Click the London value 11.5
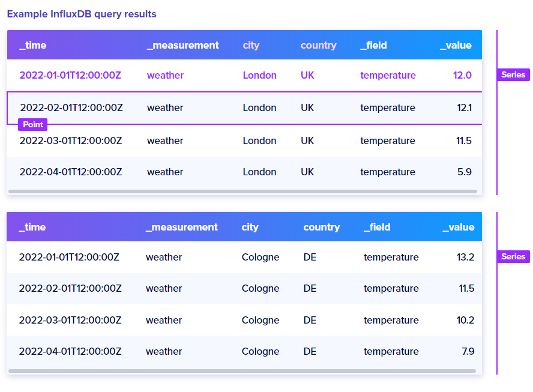This screenshot has width=533, height=392. [x=463, y=140]
